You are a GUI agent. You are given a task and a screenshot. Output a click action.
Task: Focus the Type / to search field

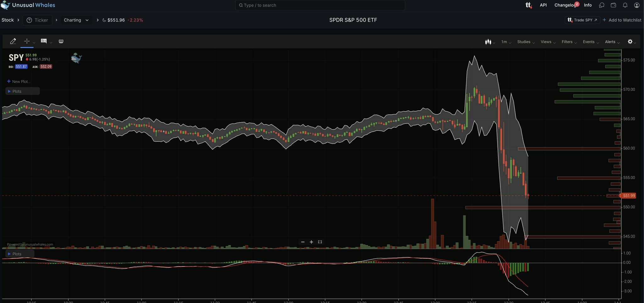[320, 5]
